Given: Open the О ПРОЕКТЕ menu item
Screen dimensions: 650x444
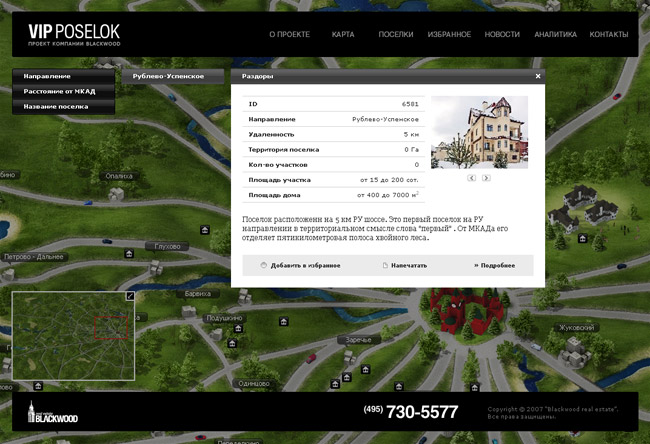Looking at the screenshot, I should (289, 34).
